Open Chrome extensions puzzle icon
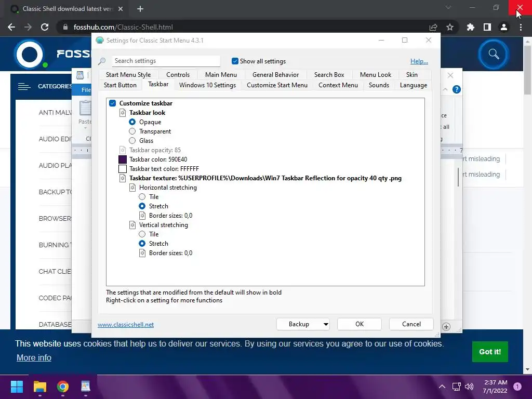 point(471,27)
